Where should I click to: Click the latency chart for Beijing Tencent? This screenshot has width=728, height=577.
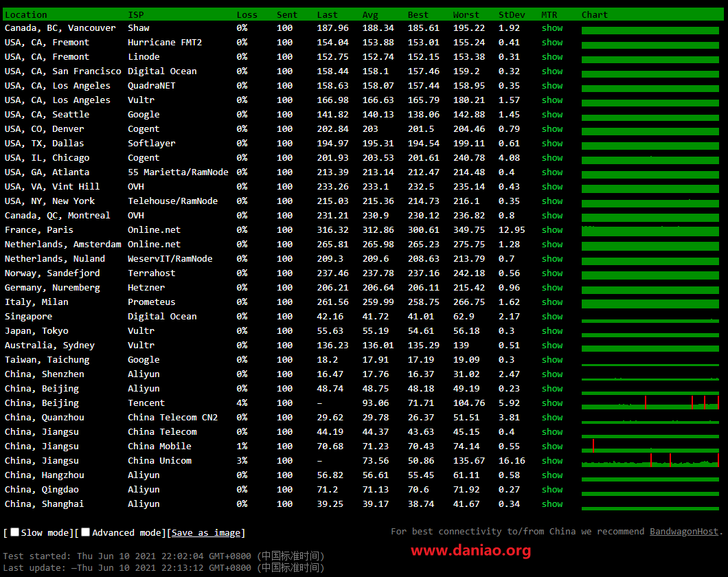(x=650, y=403)
